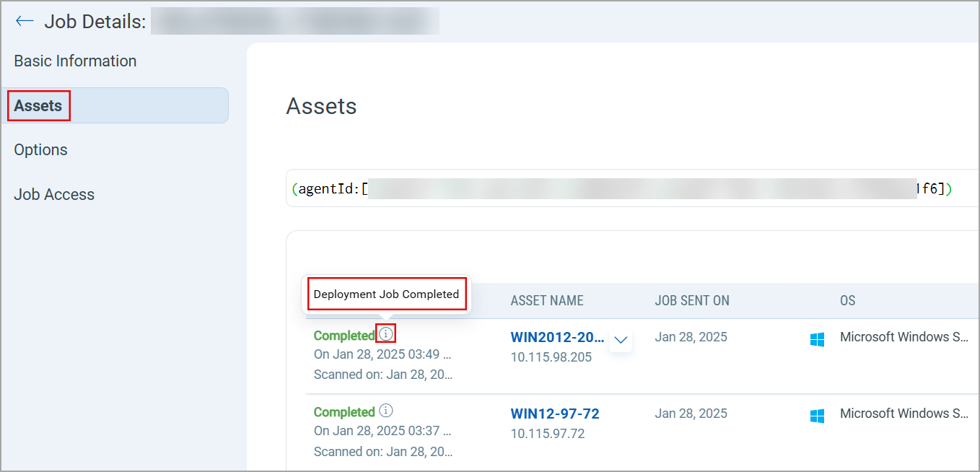Open the Job Access section
Image resolution: width=980 pixels, height=472 pixels.
pyautogui.click(x=54, y=193)
